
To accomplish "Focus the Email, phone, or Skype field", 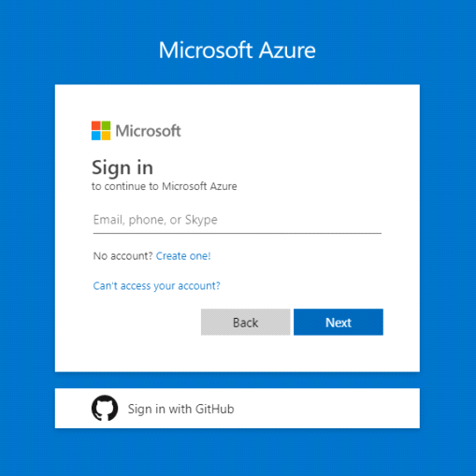I will click(x=238, y=220).
